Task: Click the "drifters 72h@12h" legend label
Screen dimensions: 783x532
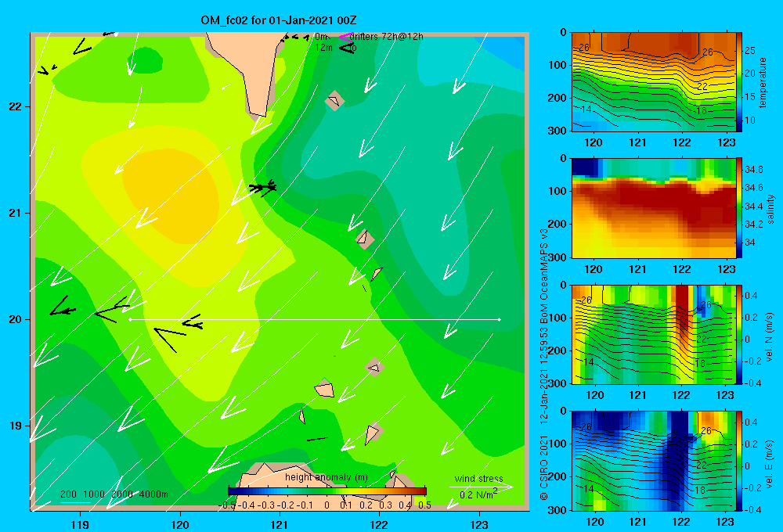Action: pos(387,37)
